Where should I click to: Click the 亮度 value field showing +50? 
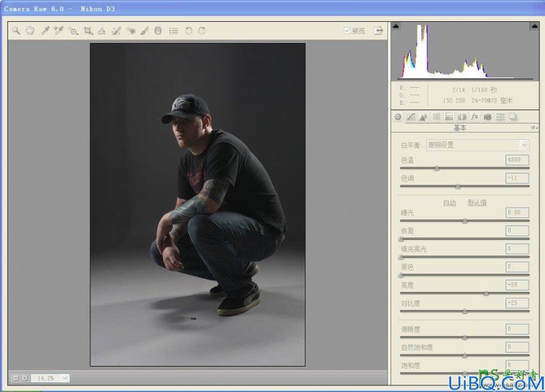[517, 285]
